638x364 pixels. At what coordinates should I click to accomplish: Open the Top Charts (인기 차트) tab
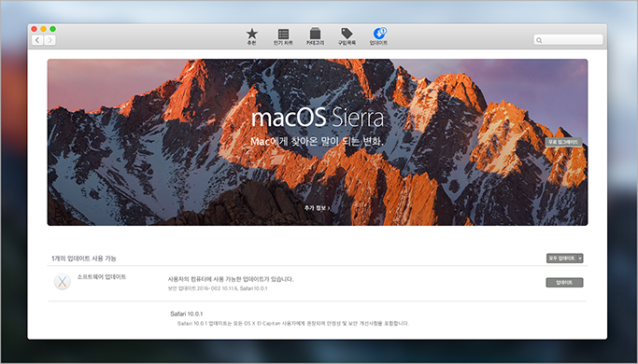[283, 36]
